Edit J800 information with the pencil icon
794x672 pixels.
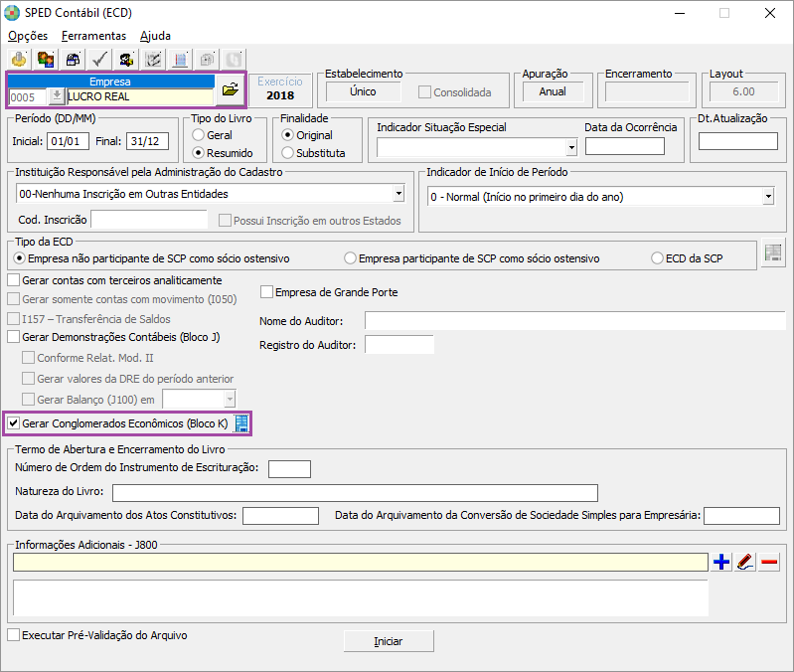(745, 562)
